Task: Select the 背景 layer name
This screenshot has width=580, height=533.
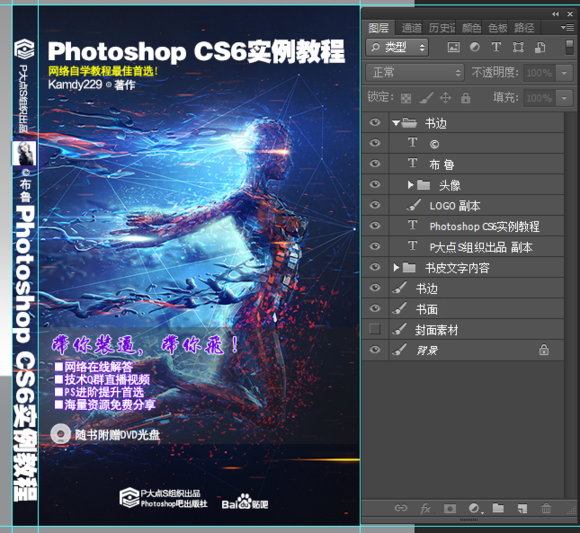Action: [427, 350]
